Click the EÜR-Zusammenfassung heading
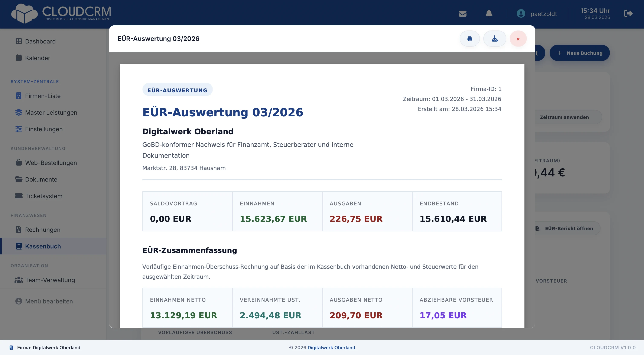Screen dimensions: 644x355 click(x=190, y=251)
